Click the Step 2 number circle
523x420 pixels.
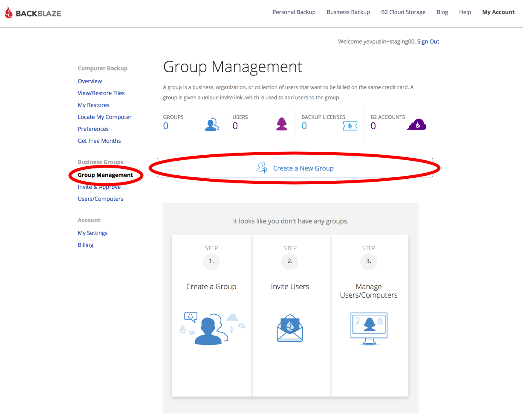click(290, 261)
